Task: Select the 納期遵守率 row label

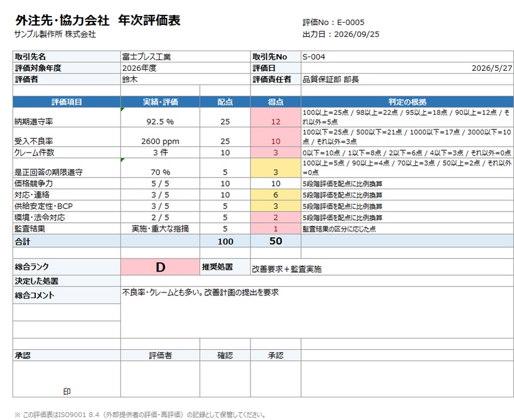Action: tap(67, 117)
